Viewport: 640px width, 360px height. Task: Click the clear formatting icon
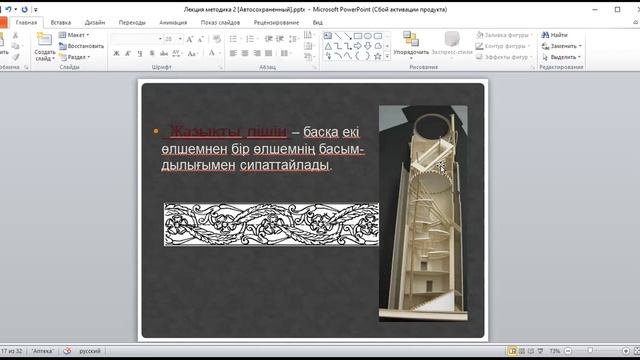(x=217, y=39)
